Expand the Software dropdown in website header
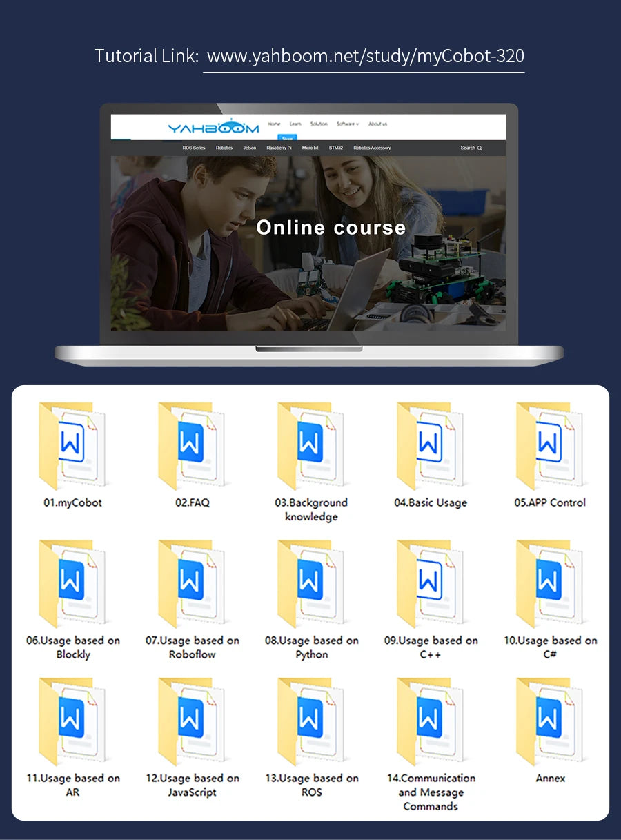Screen dimensions: 621x840 [x=348, y=124]
